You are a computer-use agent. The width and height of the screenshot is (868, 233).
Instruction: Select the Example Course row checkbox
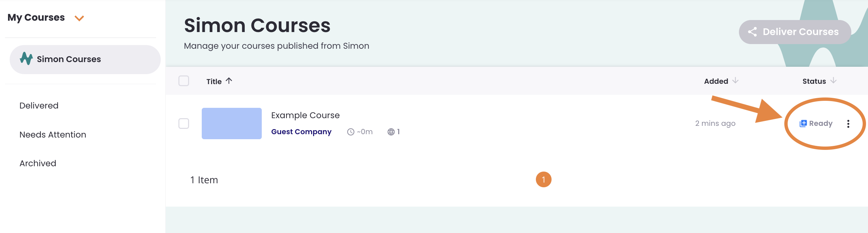[184, 124]
